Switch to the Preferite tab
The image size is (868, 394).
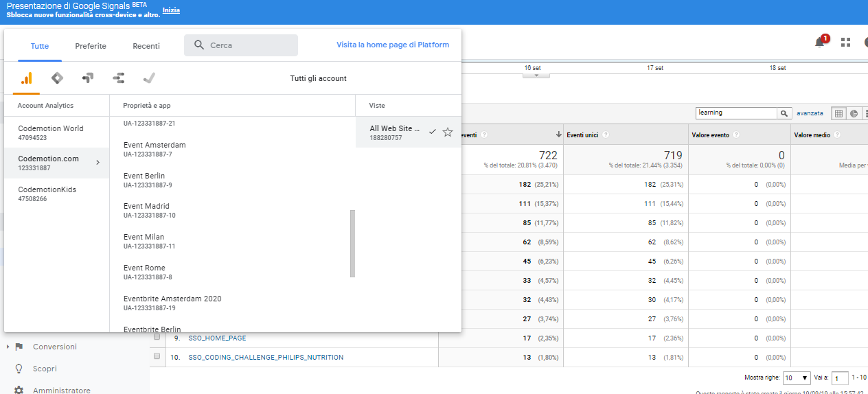(91, 46)
